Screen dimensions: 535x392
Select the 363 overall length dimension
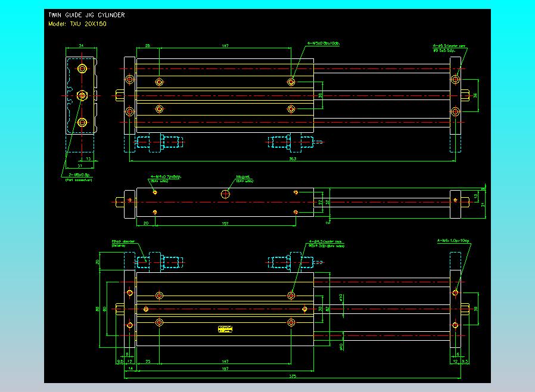[x=293, y=160]
